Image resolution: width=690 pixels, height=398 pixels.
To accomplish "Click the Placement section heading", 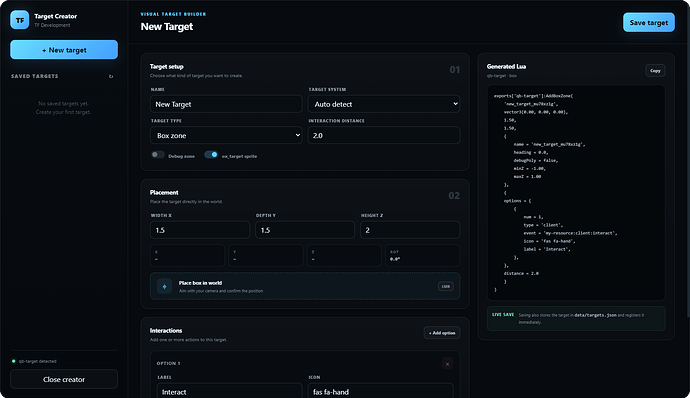I will coord(164,192).
